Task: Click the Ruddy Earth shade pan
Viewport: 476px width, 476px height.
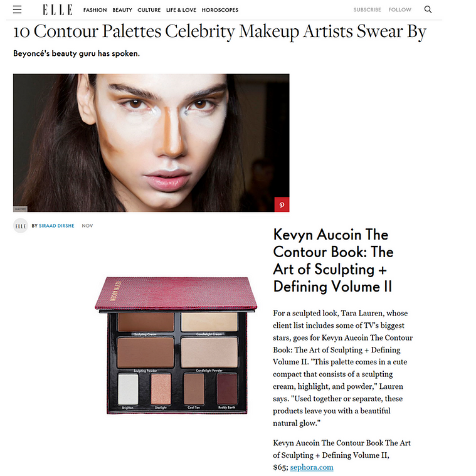Action: 227,389
